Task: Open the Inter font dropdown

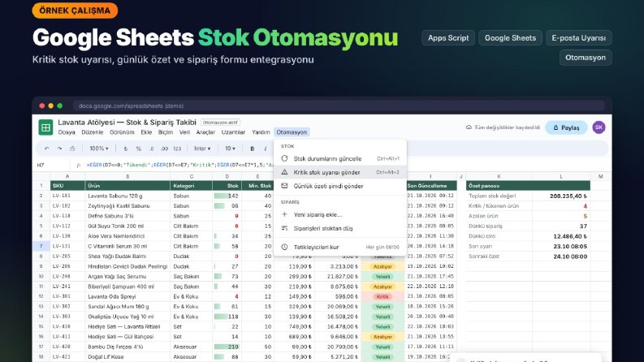Action: [202, 149]
